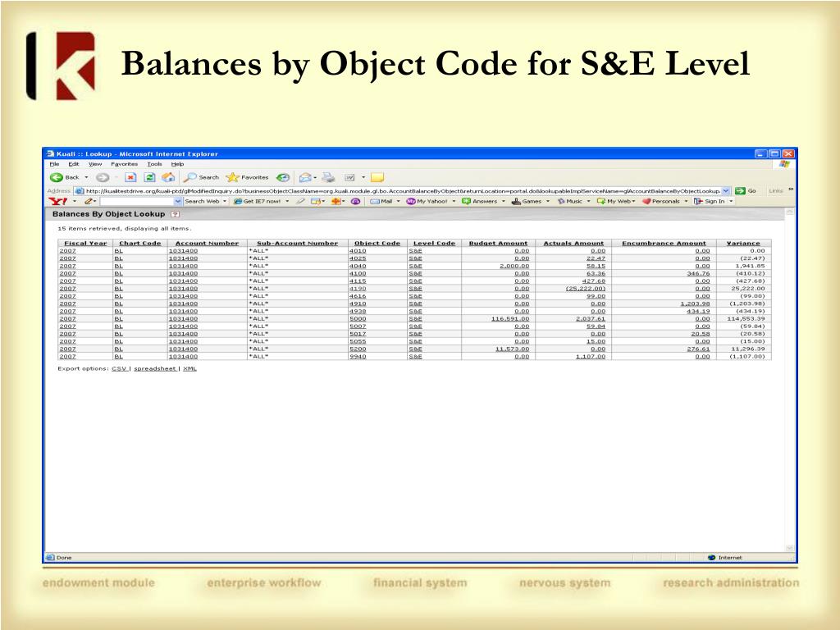Click the XML export link
Screen dimensions: 840x630
189,368
